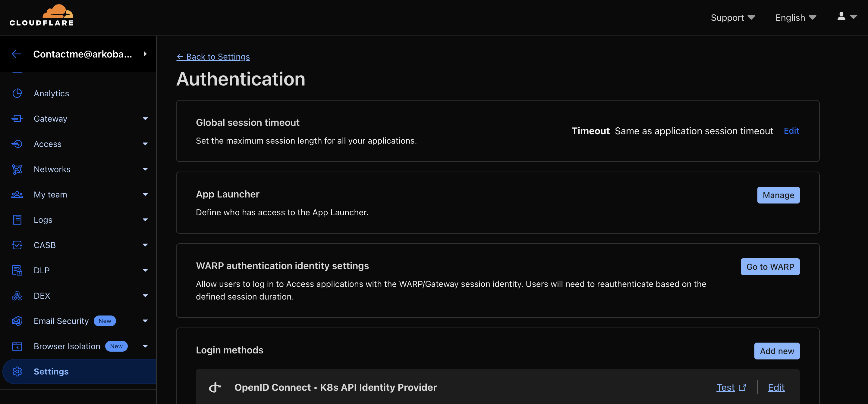The height and width of the screenshot is (404, 868).
Task: Select the Analytics icon in the sidebar
Action: (17, 93)
